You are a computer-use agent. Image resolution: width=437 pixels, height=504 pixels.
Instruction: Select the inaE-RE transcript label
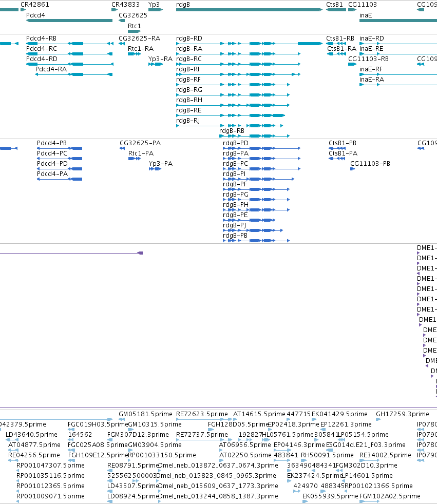(x=371, y=49)
